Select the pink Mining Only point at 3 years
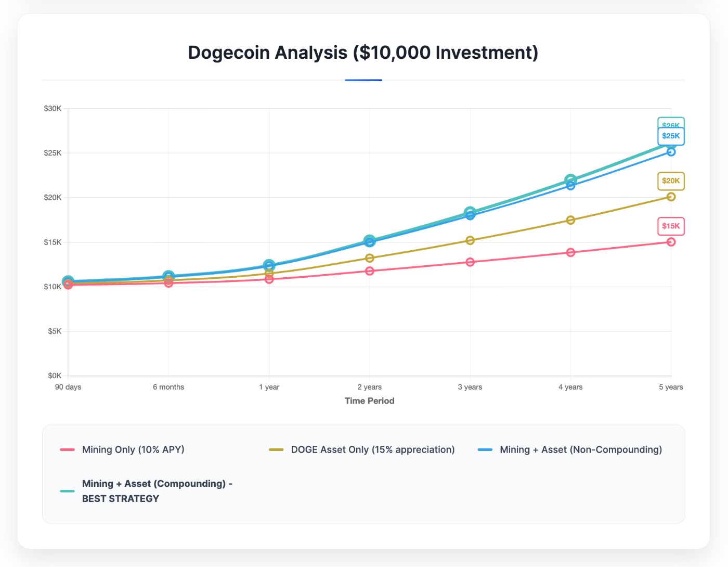Screen dimensions: 728x567 click(470, 262)
